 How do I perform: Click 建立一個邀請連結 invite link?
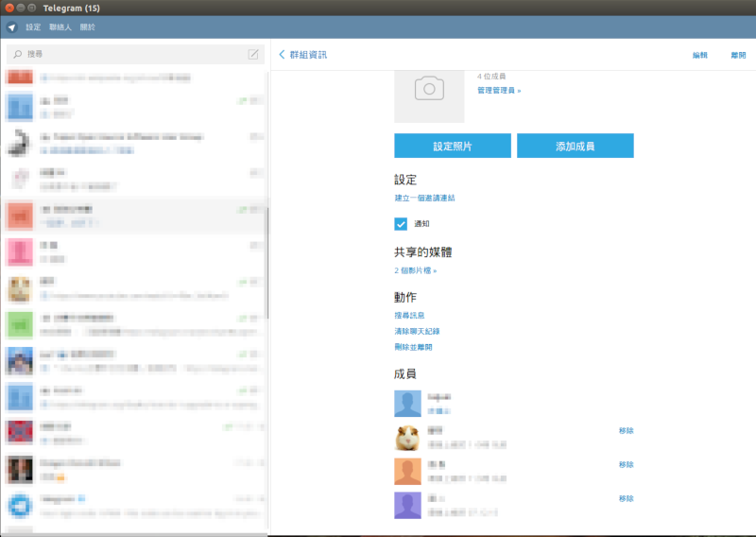424,199
